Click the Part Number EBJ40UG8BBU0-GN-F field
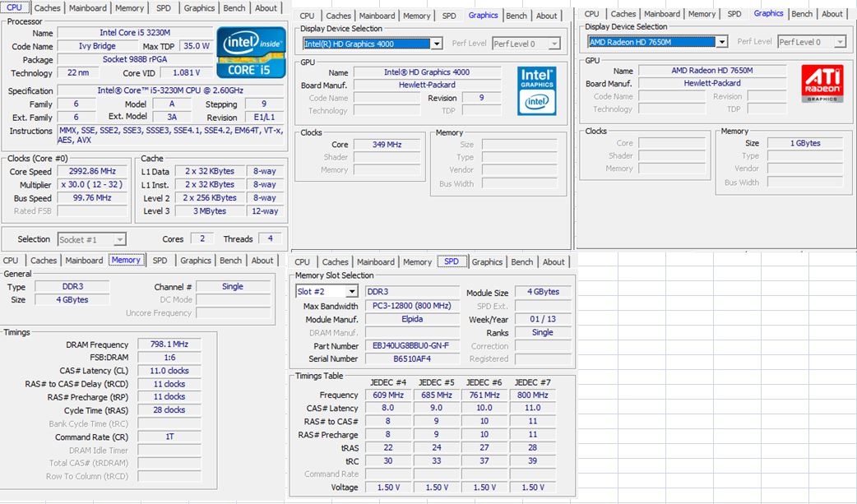 (x=411, y=346)
